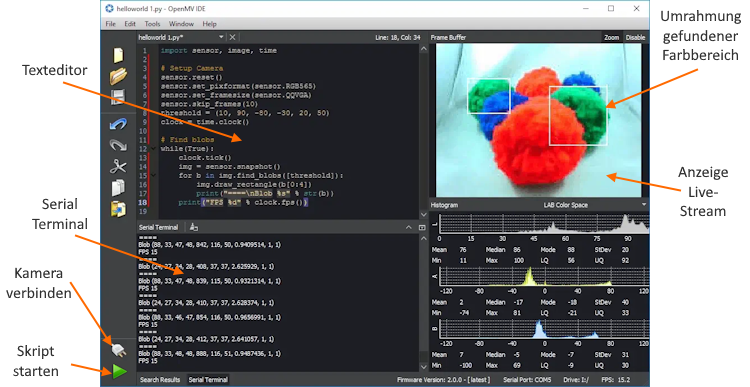Click the Redo arrow icon
The image size is (750, 387).
[x=118, y=145]
